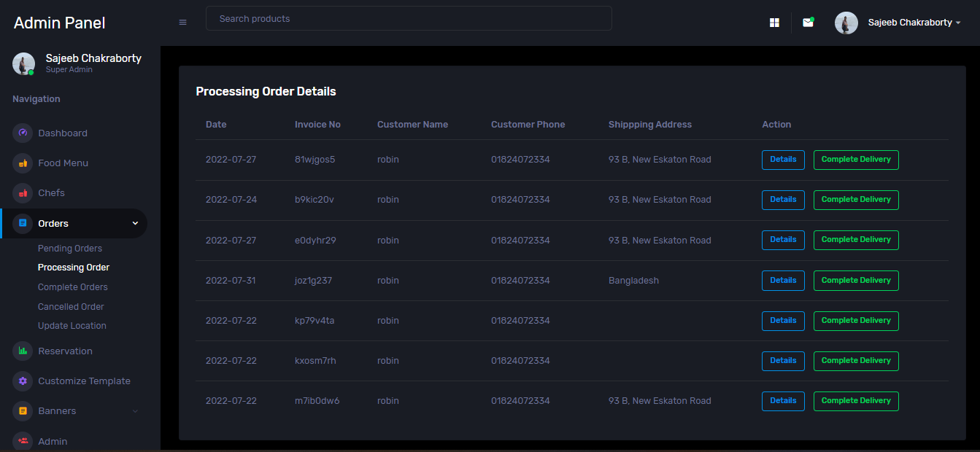Open Pending Orders submenu link
The image size is (980, 452).
coord(70,249)
